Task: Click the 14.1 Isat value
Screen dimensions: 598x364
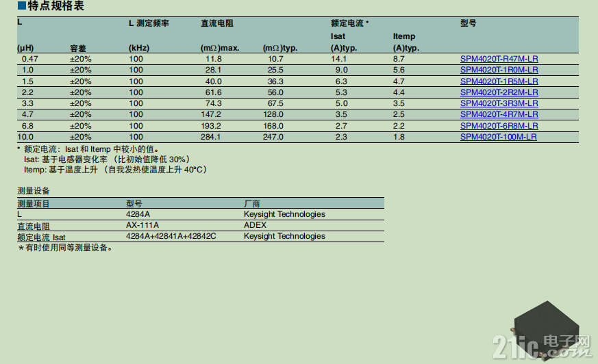Action: tap(338, 59)
